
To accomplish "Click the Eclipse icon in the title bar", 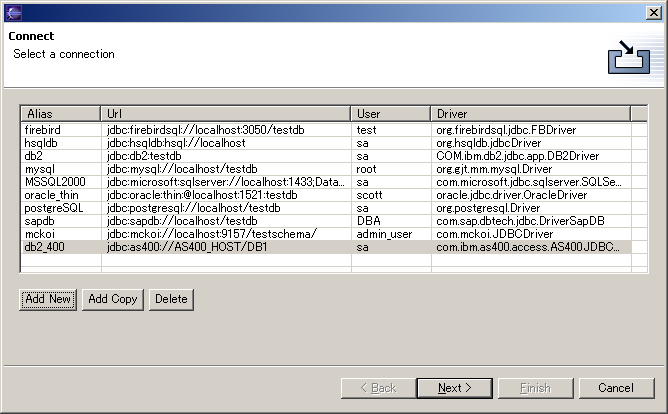I will (x=14, y=13).
